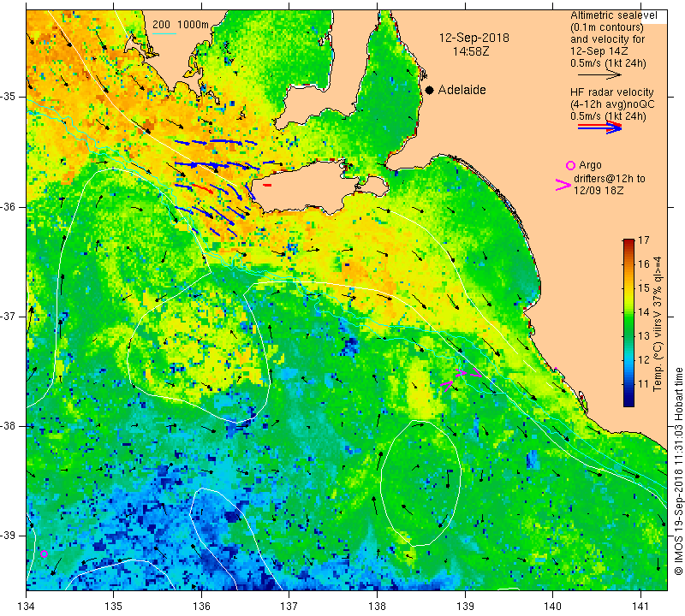Click the latitude label -37
The image size is (685, 616).
pyautogui.click(x=9, y=316)
